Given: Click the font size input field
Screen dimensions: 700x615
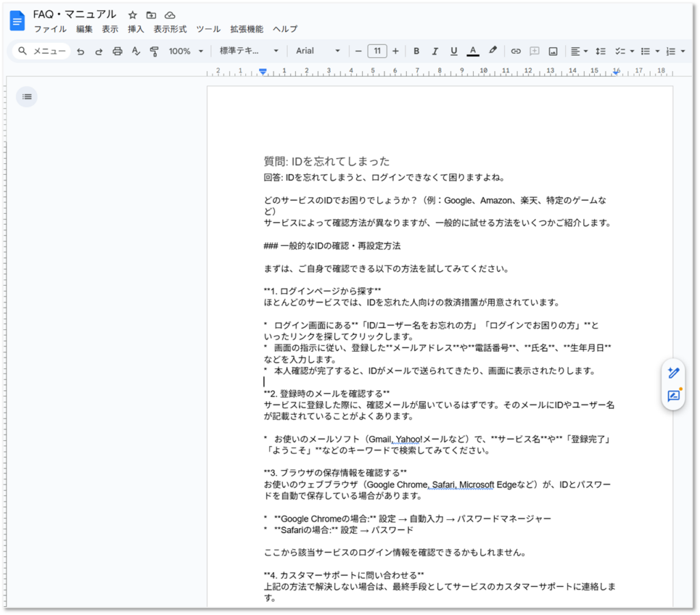Looking at the screenshot, I should [x=377, y=51].
